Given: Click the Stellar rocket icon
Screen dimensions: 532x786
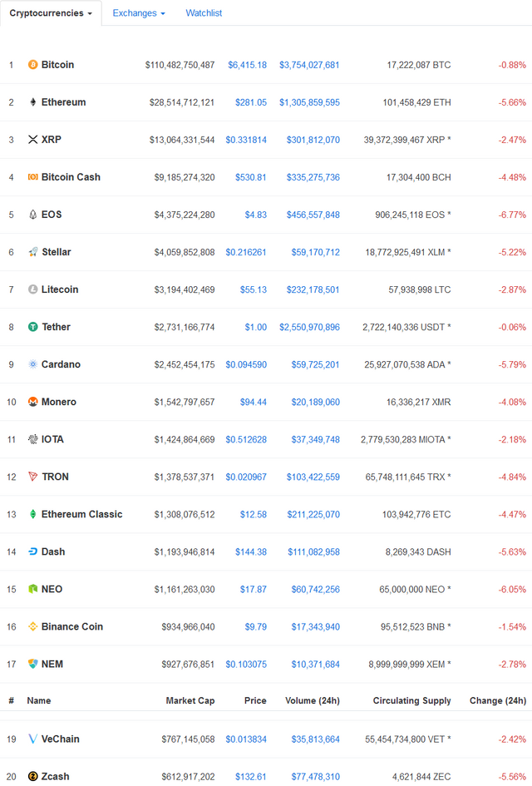Looking at the screenshot, I should tap(33, 252).
